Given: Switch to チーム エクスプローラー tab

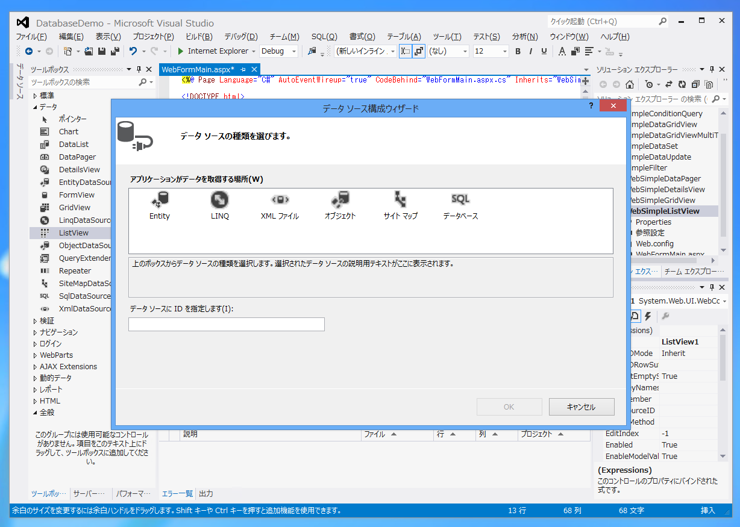Looking at the screenshot, I should point(694,271).
